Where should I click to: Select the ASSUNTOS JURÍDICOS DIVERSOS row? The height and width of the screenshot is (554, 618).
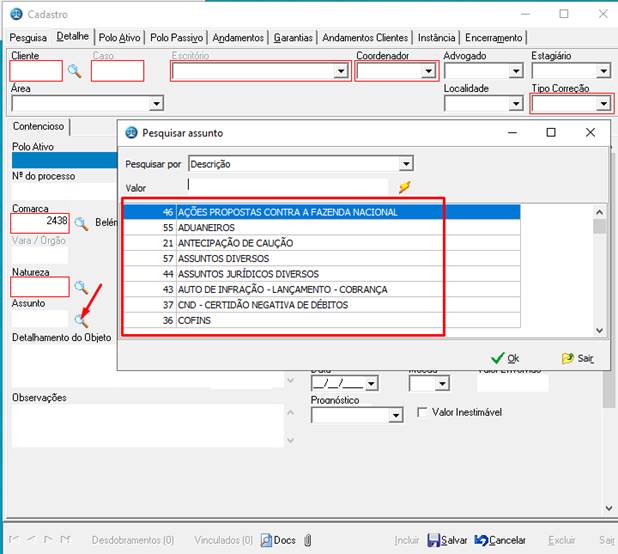[x=322, y=274]
